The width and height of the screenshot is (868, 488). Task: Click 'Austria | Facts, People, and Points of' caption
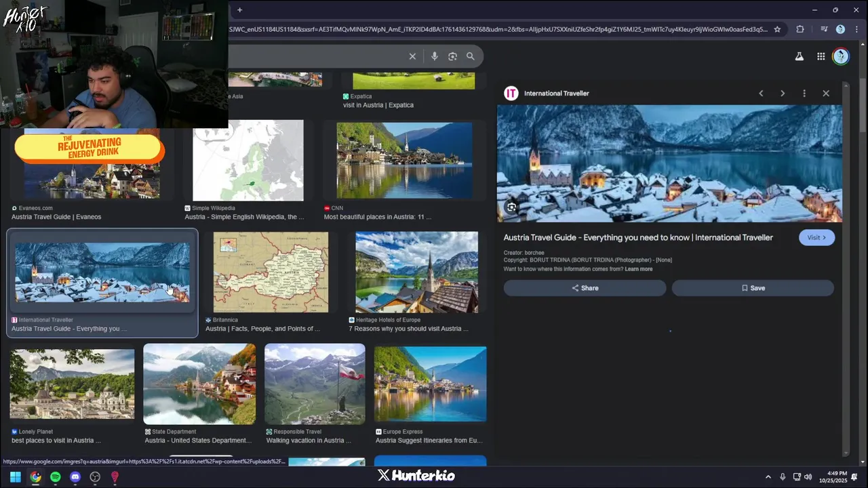point(262,329)
